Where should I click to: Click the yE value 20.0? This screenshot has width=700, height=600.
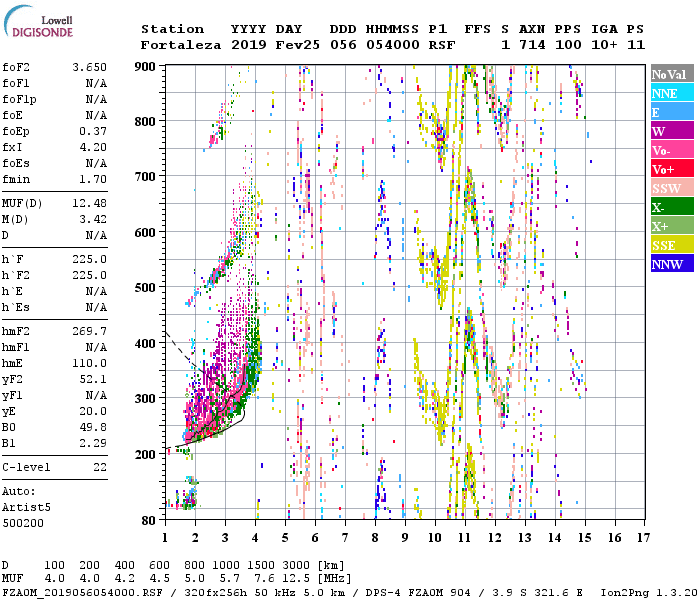point(93,411)
